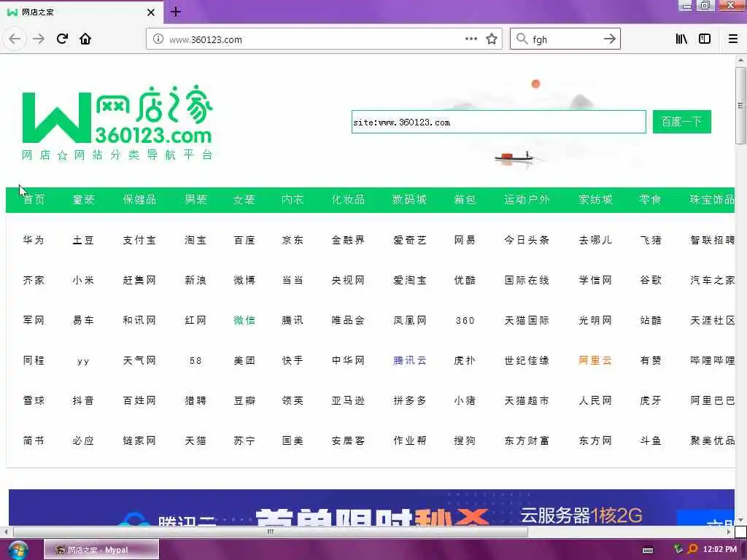747x560 pixels.
Task: Open the 运动户外 category
Action: (527, 200)
